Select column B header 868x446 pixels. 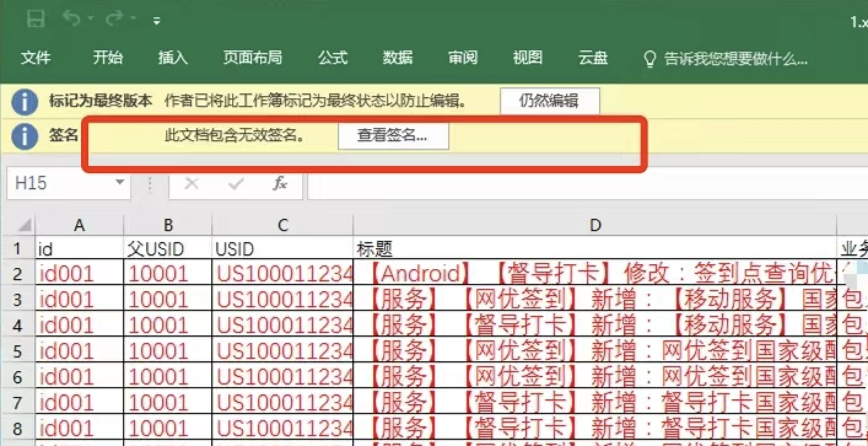click(x=168, y=225)
